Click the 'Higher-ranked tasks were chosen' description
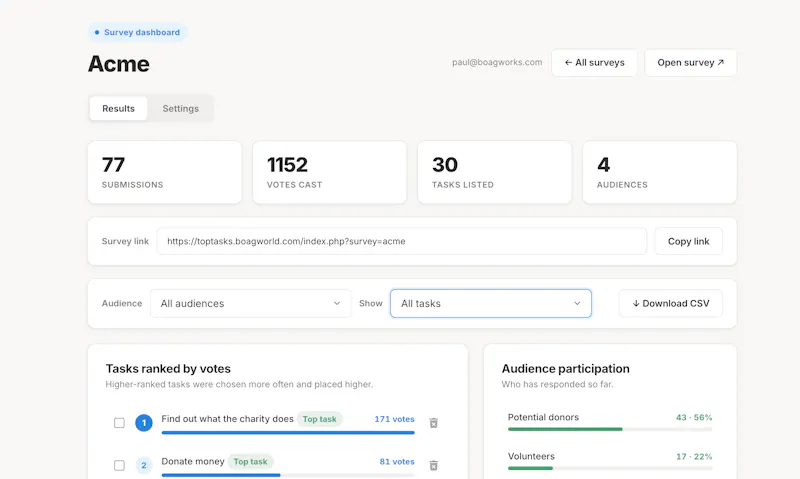Image resolution: width=800 pixels, height=479 pixels. pos(239,384)
